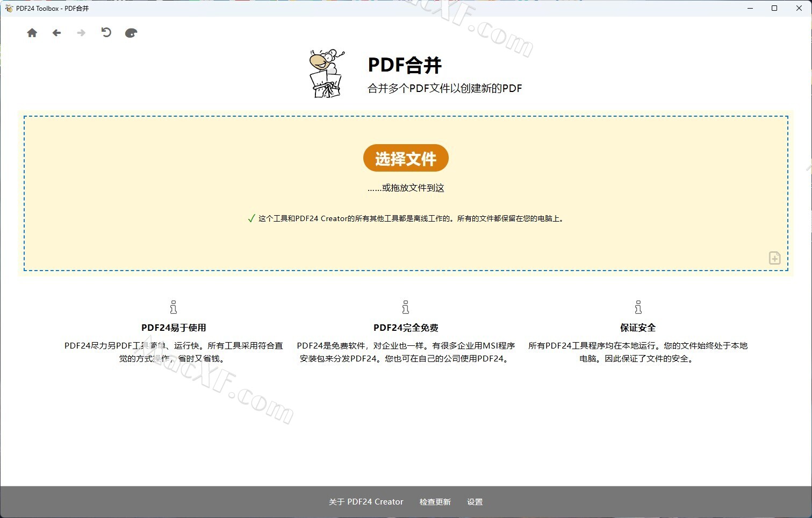This screenshot has height=518, width=812.
Task: Click the description paragraph under PDF24完全免费
Action: click(406, 352)
